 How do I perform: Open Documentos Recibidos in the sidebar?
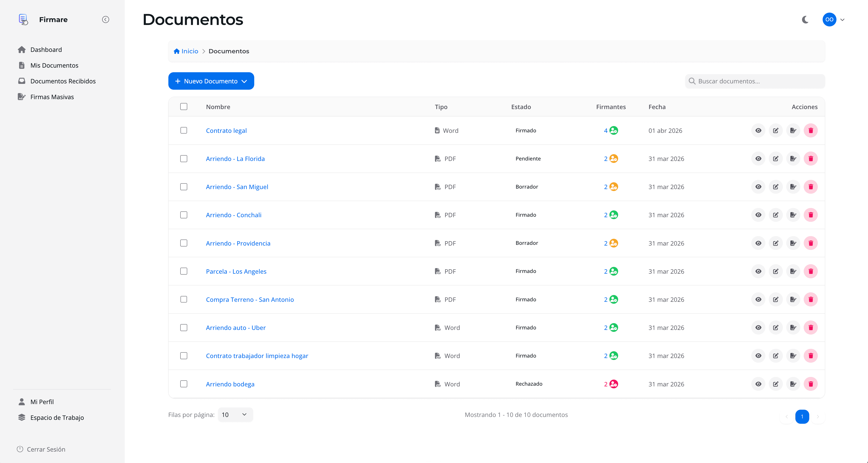(x=63, y=81)
